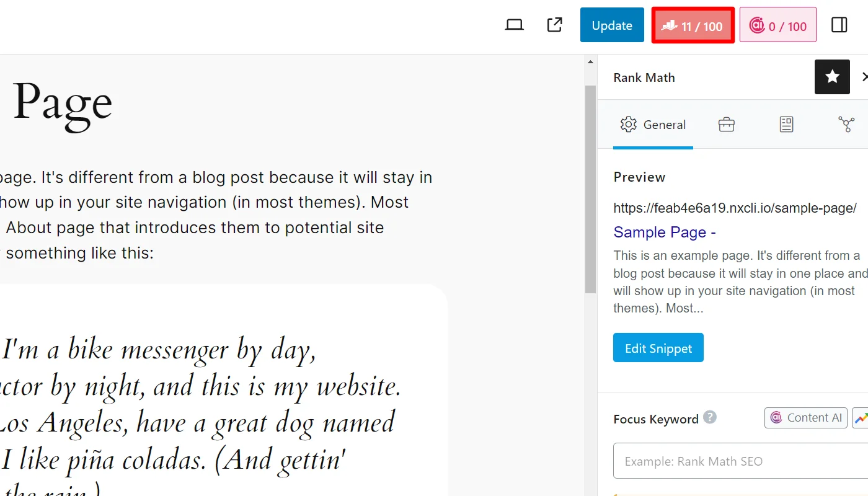Open the device preview laptop icon
The image size is (868, 496).
pos(515,25)
